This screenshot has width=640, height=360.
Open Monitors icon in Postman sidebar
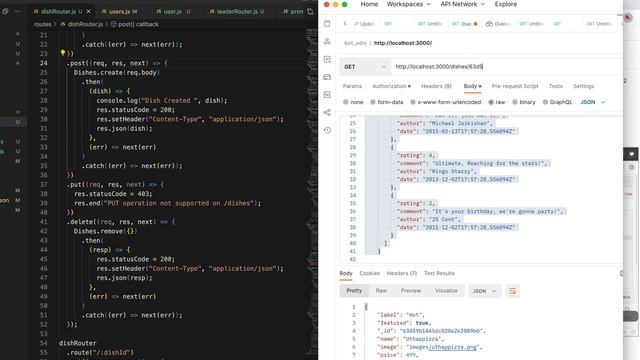[x=327, y=95]
